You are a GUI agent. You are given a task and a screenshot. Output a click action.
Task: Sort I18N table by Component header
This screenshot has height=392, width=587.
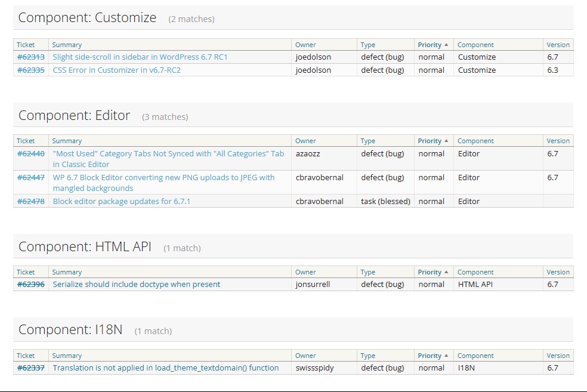tap(475, 356)
